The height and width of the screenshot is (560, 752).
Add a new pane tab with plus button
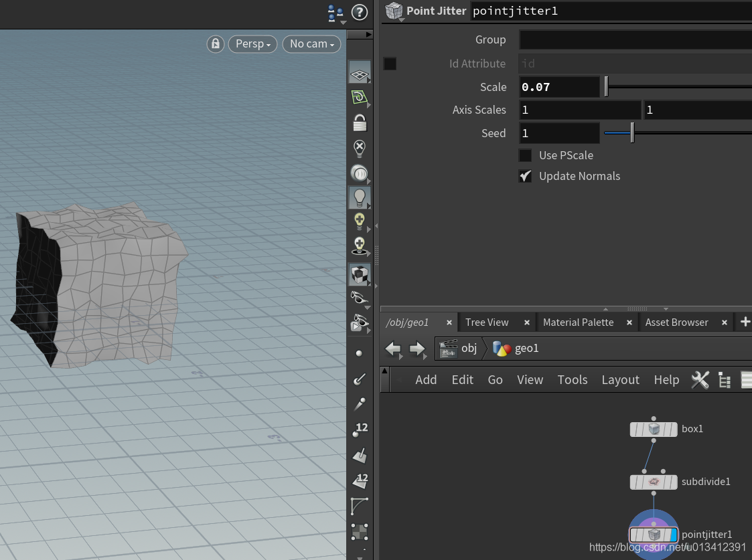pyautogui.click(x=745, y=322)
